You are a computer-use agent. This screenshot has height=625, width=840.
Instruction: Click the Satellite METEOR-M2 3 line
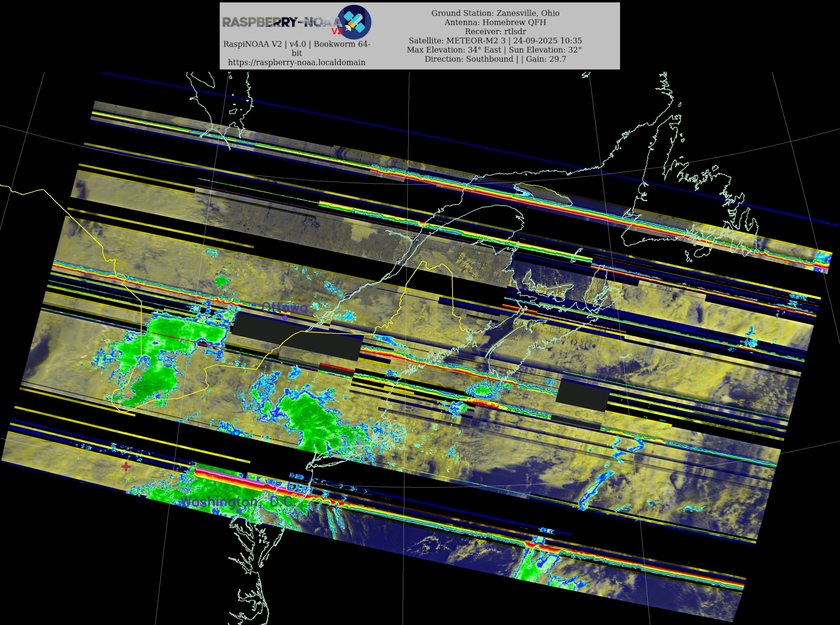coord(495,41)
